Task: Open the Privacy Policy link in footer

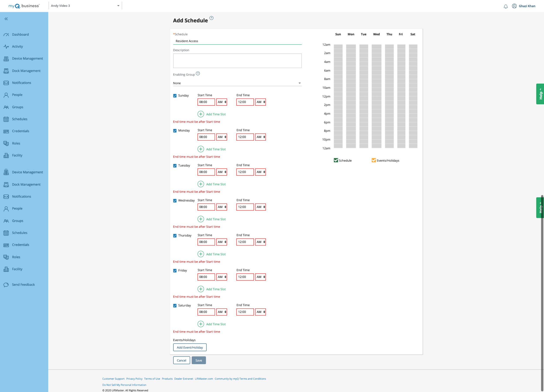Action: point(134,379)
